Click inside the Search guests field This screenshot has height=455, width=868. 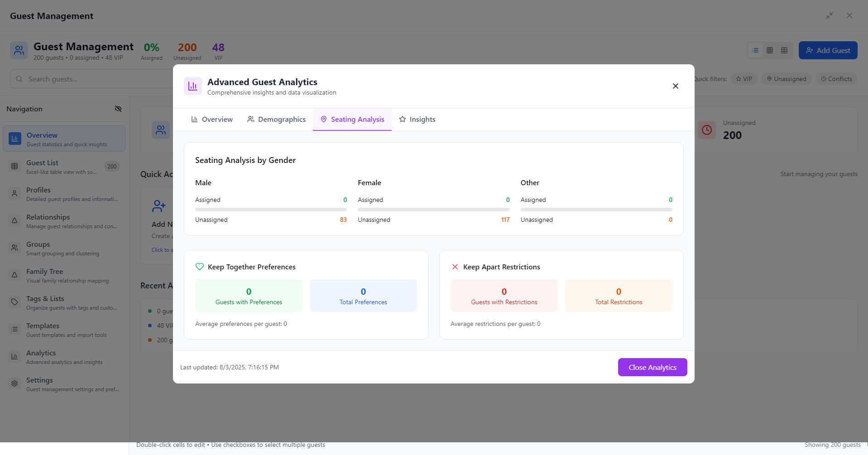tap(68, 79)
